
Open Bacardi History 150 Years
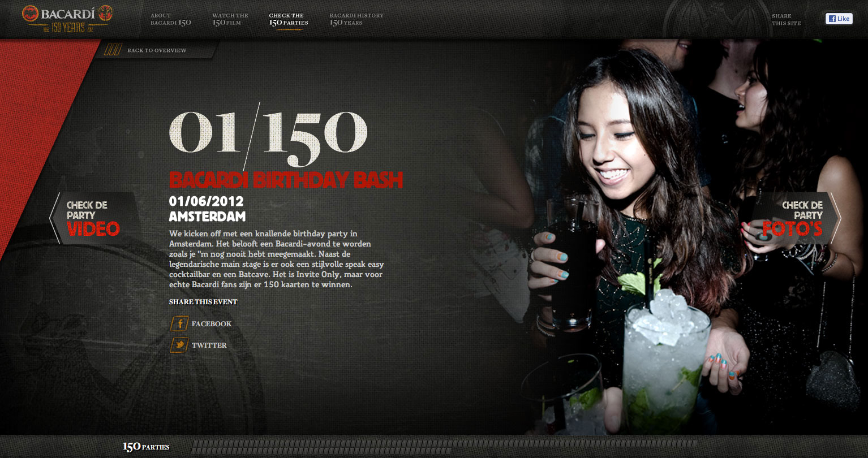click(x=356, y=20)
